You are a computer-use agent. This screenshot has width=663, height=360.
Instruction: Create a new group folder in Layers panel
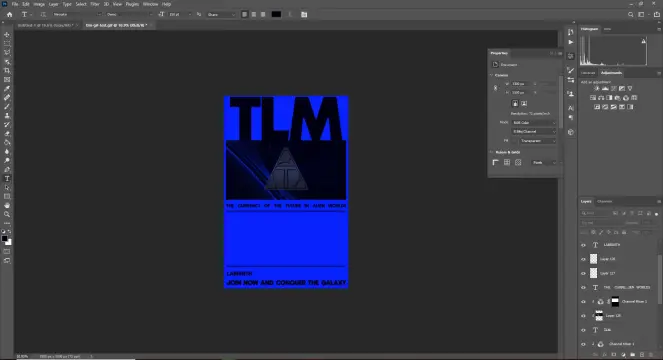click(x=633, y=355)
